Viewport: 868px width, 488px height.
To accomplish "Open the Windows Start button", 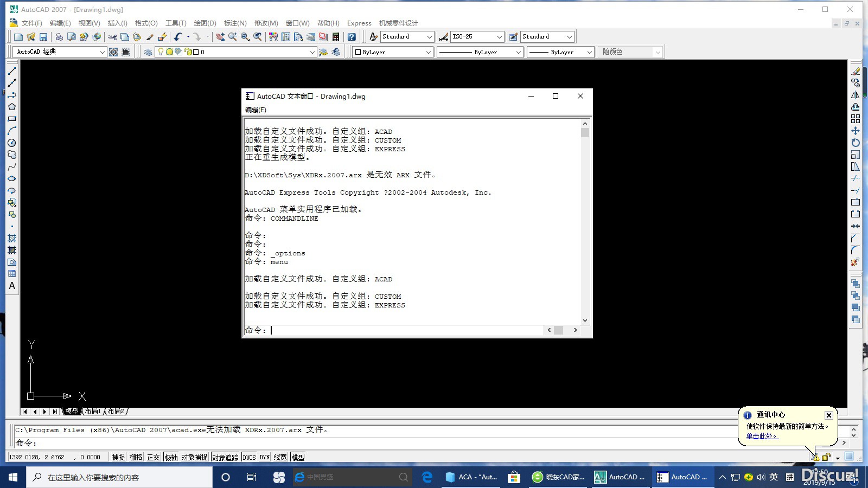I will click(x=13, y=477).
